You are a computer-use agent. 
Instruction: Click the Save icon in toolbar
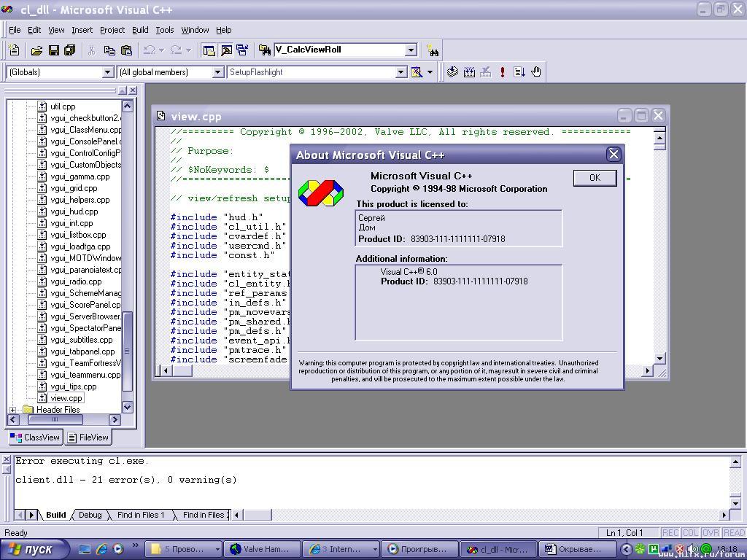coord(53,50)
